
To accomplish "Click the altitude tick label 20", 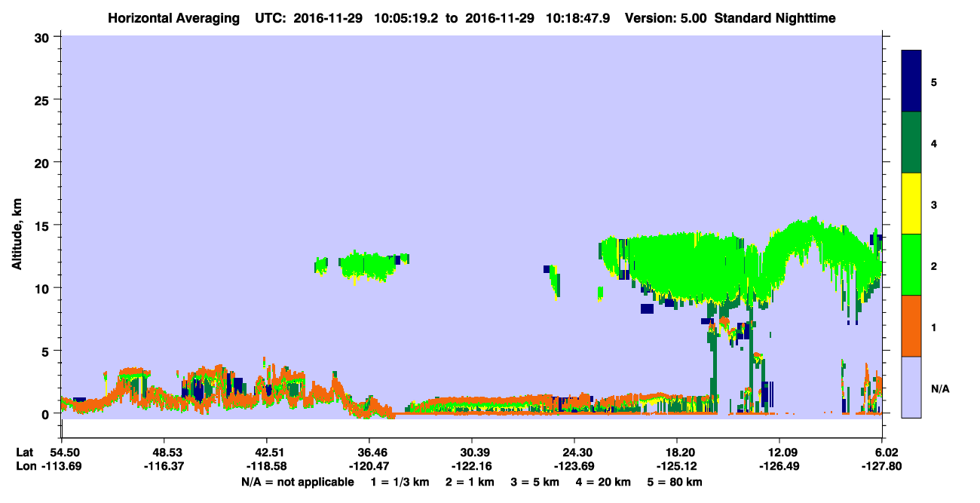I will coord(44,162).
